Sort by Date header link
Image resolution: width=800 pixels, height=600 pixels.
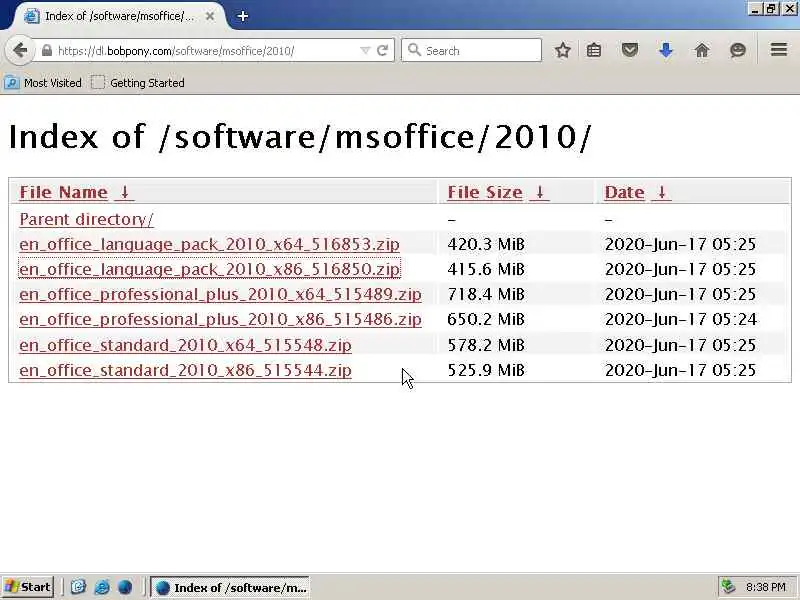pos(624,192)
